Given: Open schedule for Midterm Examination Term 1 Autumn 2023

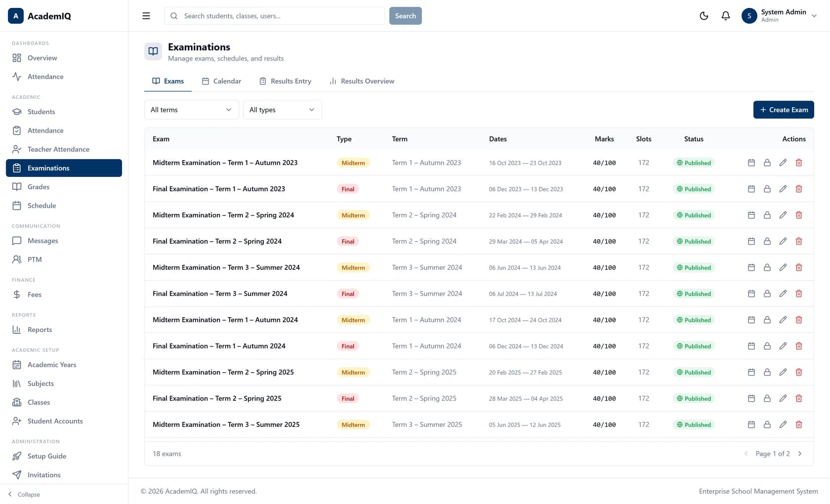Looking at the screenshot, I should pyautogui.click(x=751, y=163).
